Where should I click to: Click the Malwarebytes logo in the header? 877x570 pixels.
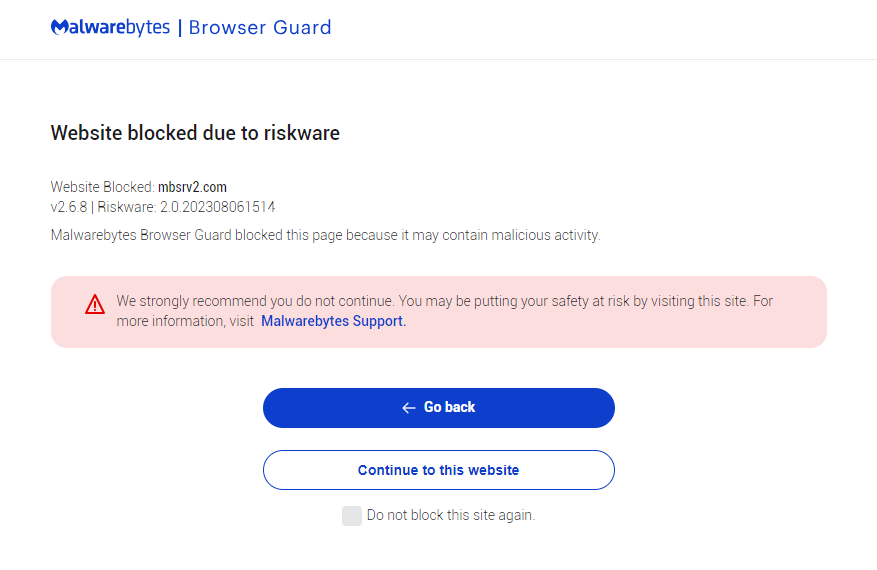(x=110, y=28)
